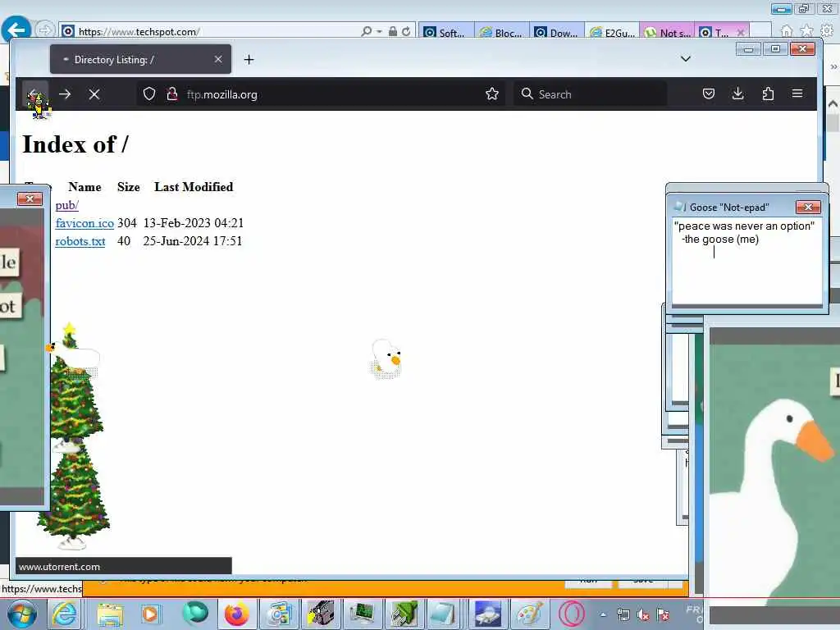Open the Opera taskbar icon
The image size is (840, 630).
(572, 614)
